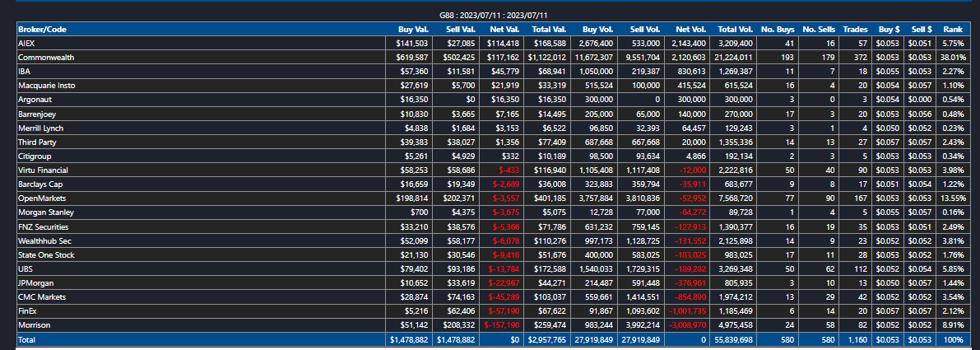Select the Morgan Stanley broker name
980x350 pixels.
[44, 212]
